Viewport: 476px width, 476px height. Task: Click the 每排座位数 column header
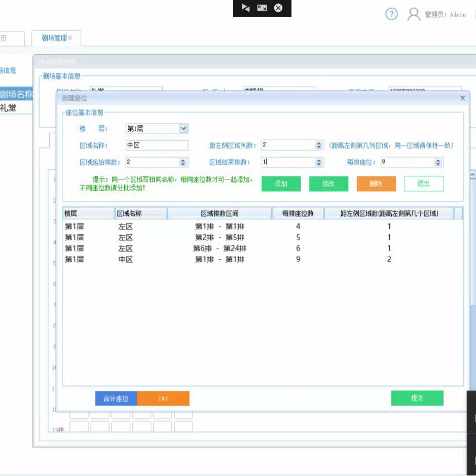tap(298, 213)
